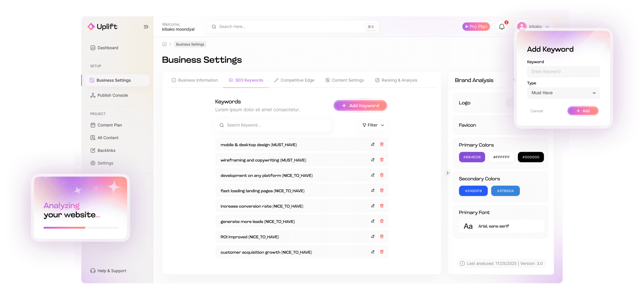Viewport: 644px width, 290px height.
Task: Edit the 'mobile & desktop design' keyword
Action: tap(372, 144)
